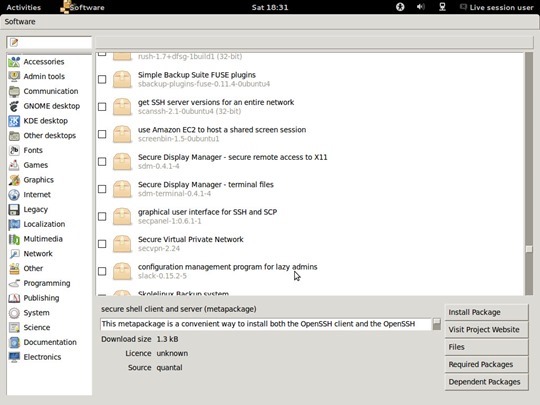Open the Accessories category icon
The image size is (540, 405).
[14, 62]
